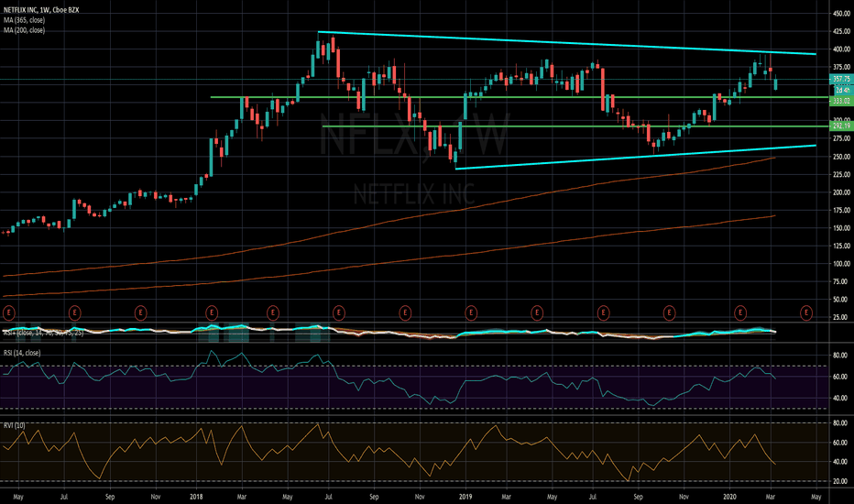Select the RSI (14, close) indicator label

pos(22,353)
